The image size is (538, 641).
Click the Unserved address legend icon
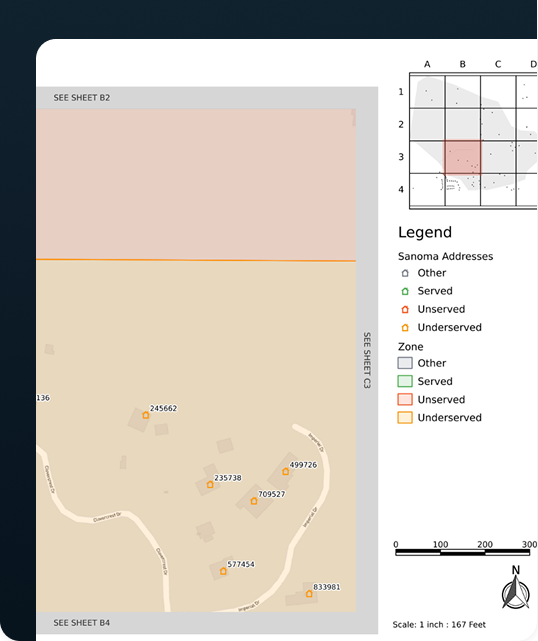[405, 309]
